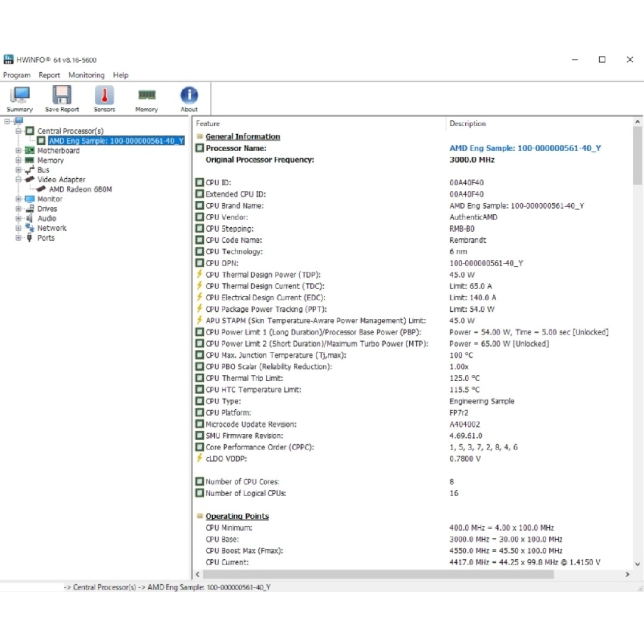
Task: Click the Save Report floppy disk icon
Action: (62, 95)
